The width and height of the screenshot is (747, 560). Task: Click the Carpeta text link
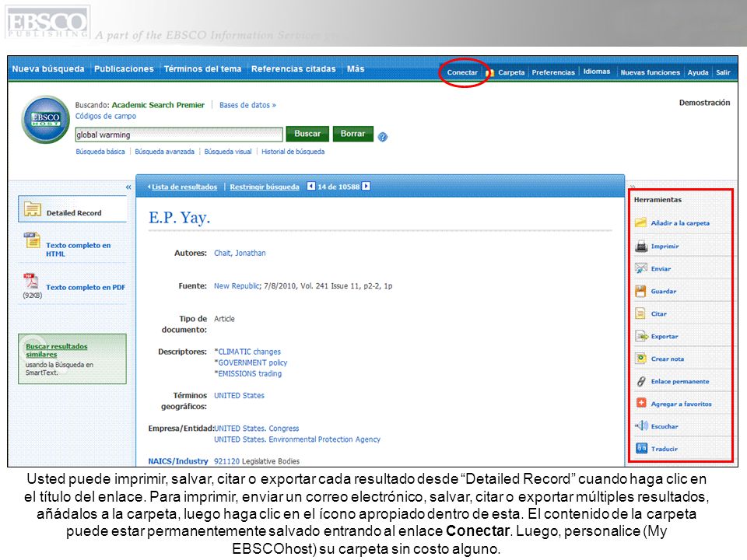tap(511, 72)
